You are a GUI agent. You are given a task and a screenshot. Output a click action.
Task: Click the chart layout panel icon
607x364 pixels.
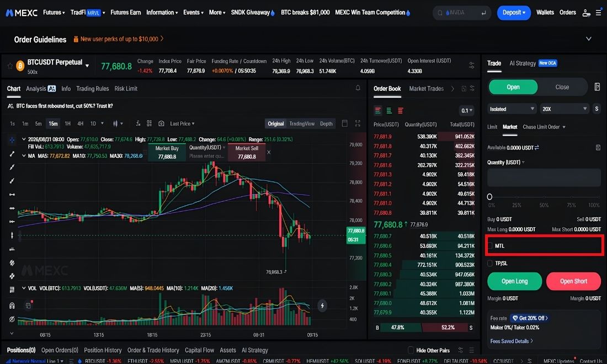point(345,124)
